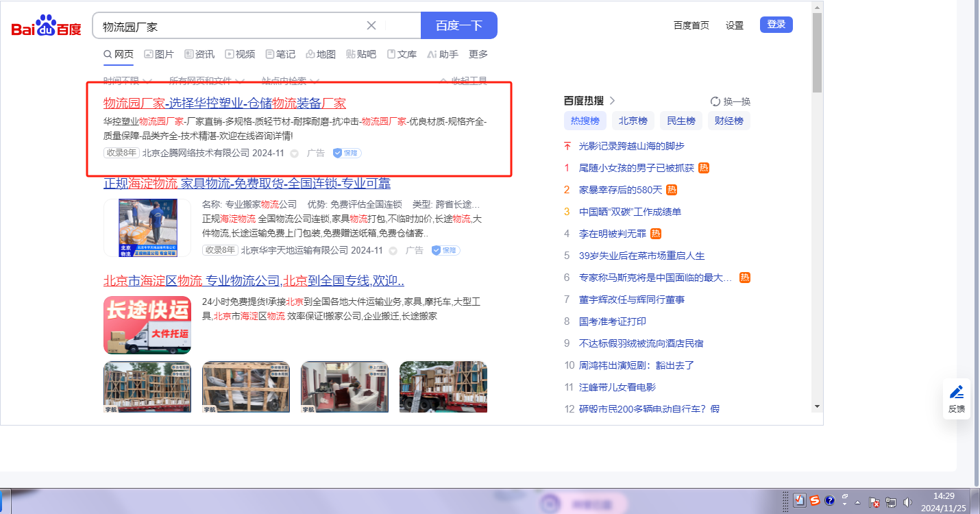Click the checklist document icon in the taskbar
The height and width of the screenshot is (514, 980).
pos(799,500)
